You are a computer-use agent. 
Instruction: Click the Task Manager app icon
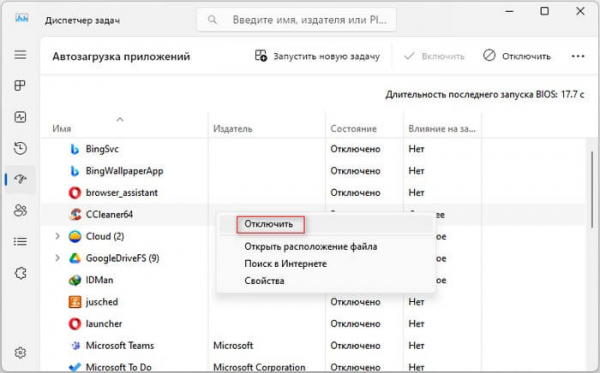click(x=22, y=18)
